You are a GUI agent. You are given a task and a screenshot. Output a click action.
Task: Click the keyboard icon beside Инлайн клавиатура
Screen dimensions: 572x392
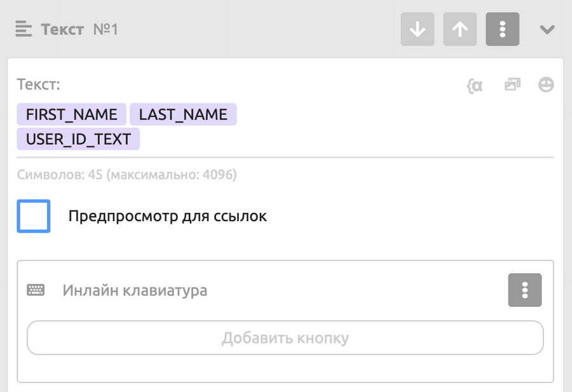click(36, 290)
